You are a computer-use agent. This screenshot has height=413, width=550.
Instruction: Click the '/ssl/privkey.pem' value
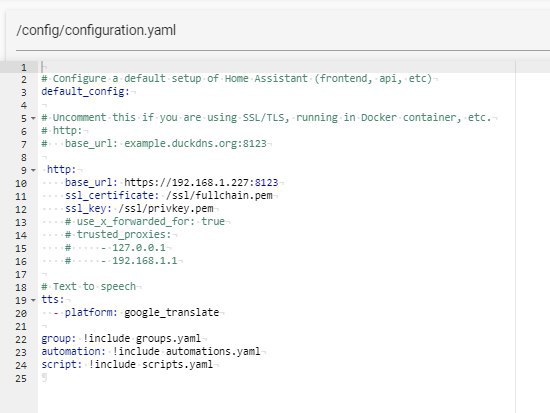pos(166,208)
